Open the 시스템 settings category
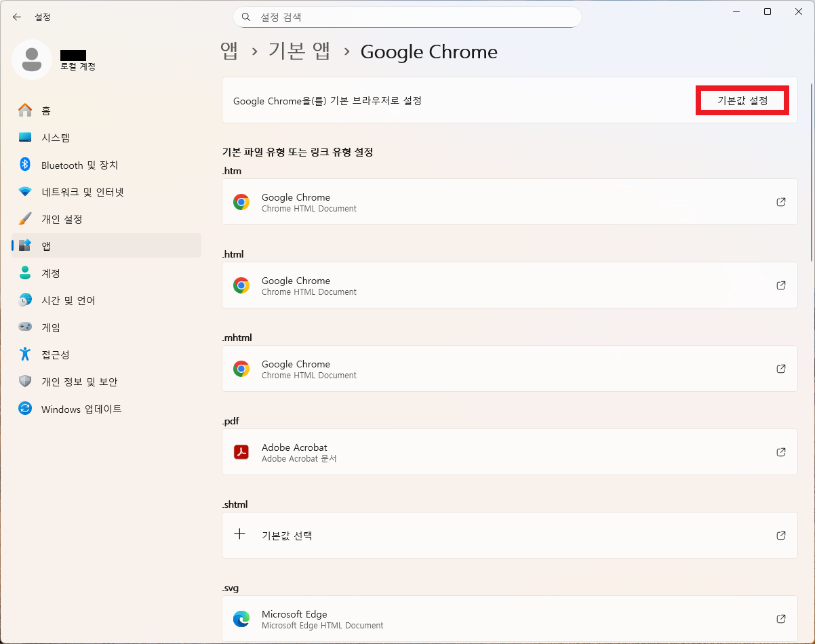Image resolution: width=815 pixels, height=644 pixels. tap(106, 138)
